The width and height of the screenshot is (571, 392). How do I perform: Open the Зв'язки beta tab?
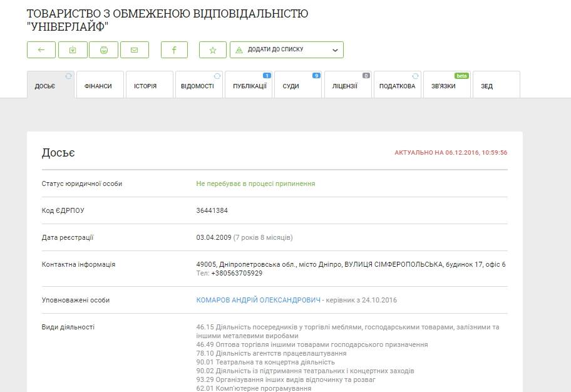click(x=443, y=86)
